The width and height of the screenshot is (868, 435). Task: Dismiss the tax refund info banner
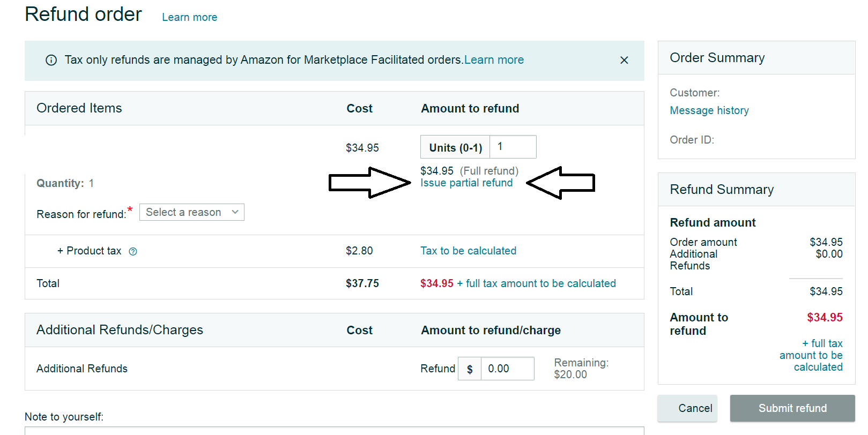[624, 60]
